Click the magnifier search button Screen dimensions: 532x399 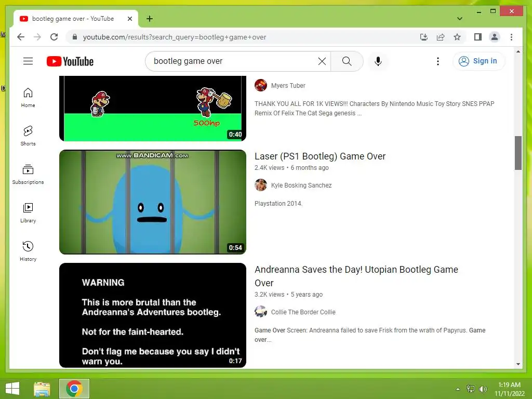347,61
